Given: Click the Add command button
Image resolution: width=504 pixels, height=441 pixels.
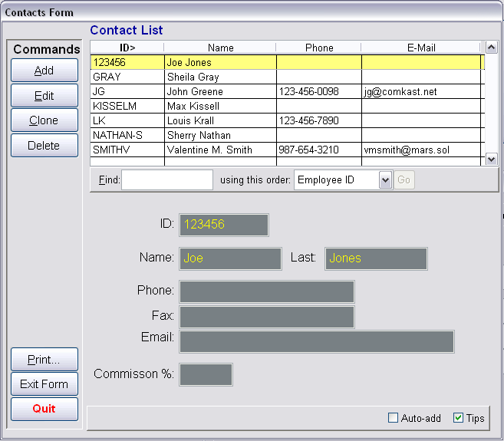Looking at the screenshot, I should (x=44, y=70).
